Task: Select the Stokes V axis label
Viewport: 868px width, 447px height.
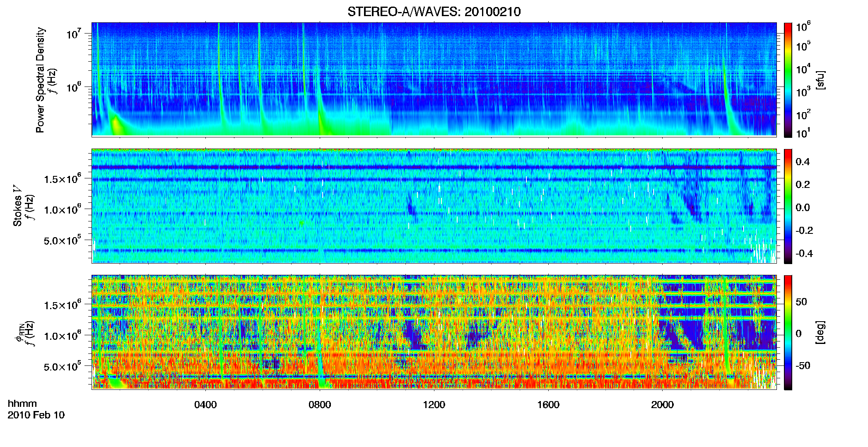Action: [18, 206]
